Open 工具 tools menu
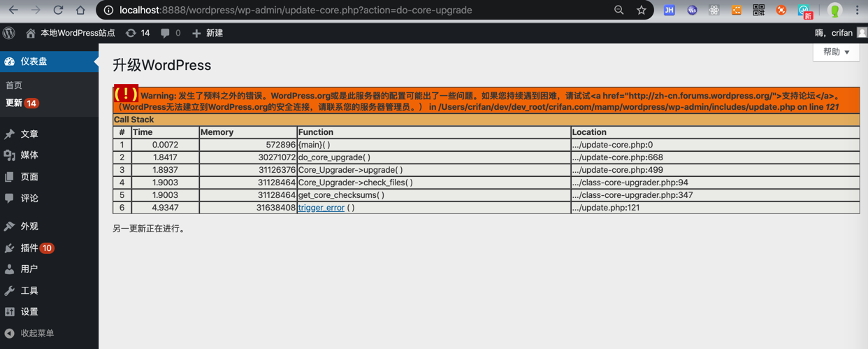This screenshot has height=349, width=868. [x=49, y=291]
